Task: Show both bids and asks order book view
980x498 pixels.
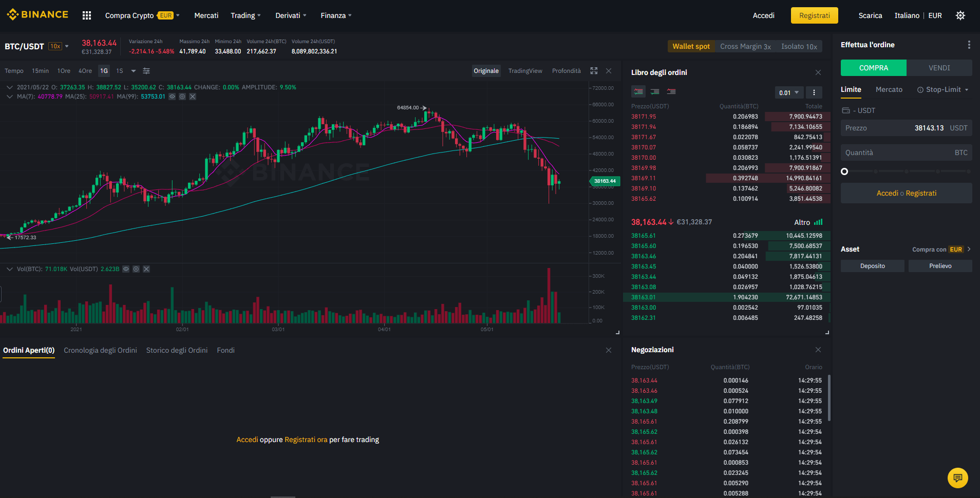Action: click(638, 92)
